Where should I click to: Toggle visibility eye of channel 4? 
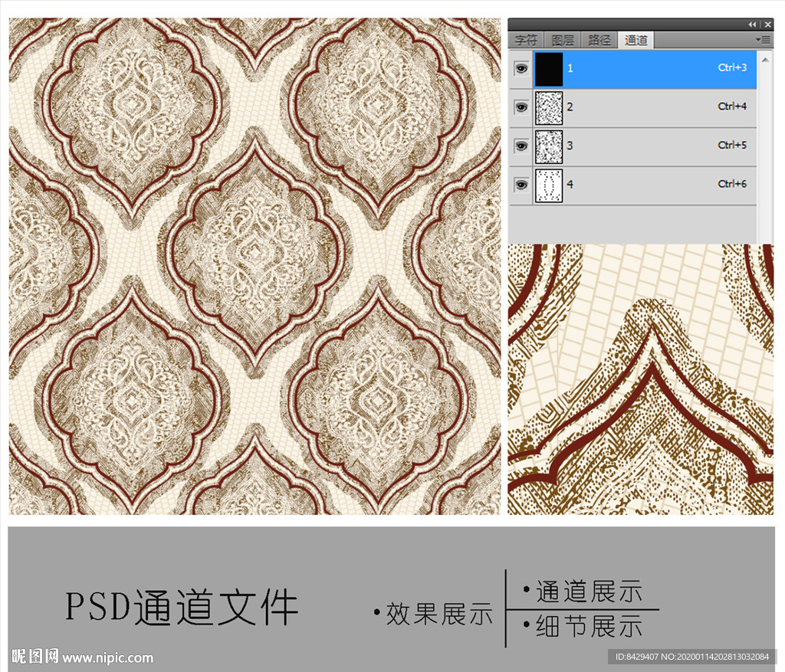tap(521, 185)
